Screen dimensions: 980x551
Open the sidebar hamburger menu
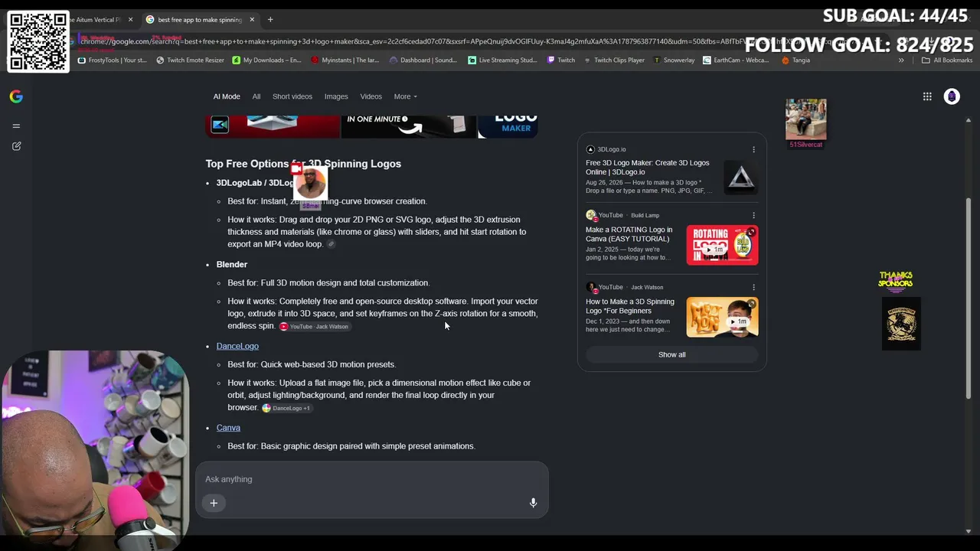pos(16,126)
